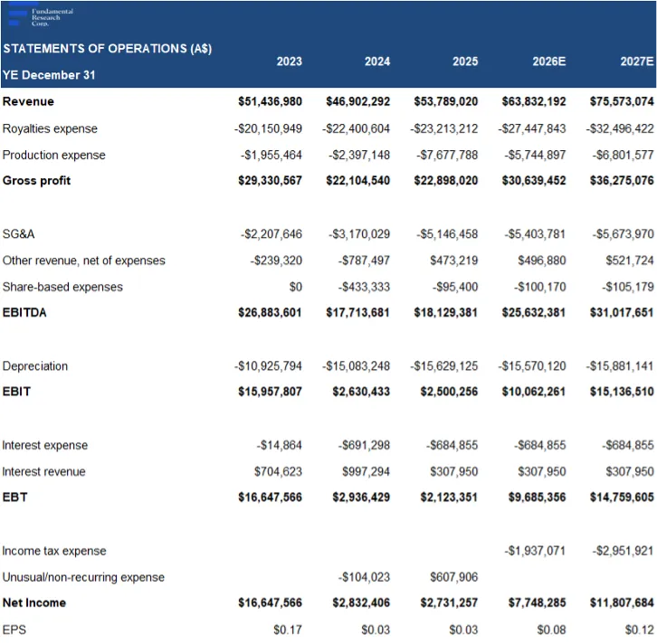Image resolution: width=657 pixels, height=644 pixels.
Task: Click the 2027E column header
Action: (x=636, y=62)
